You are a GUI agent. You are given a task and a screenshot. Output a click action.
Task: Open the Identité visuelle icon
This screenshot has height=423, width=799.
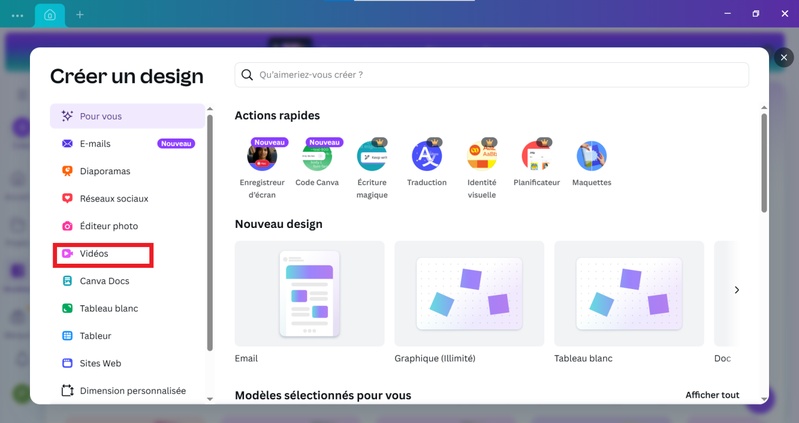(482, 156)
